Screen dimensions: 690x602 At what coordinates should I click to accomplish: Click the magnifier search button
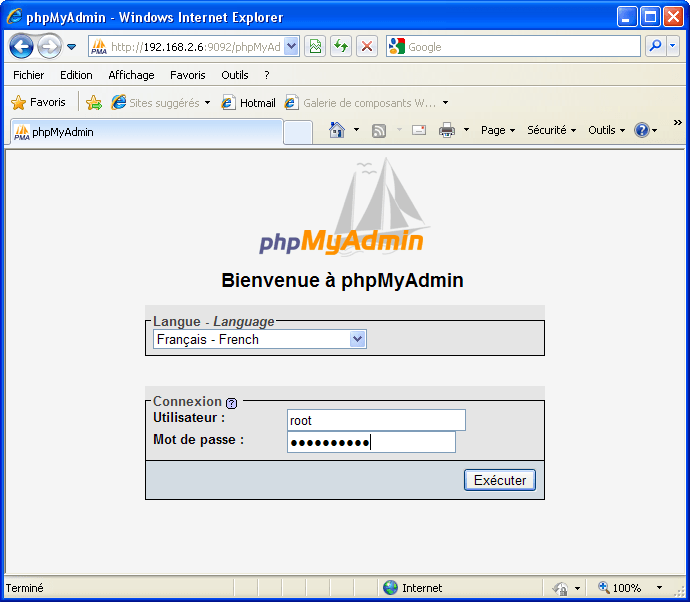[656, 46]
